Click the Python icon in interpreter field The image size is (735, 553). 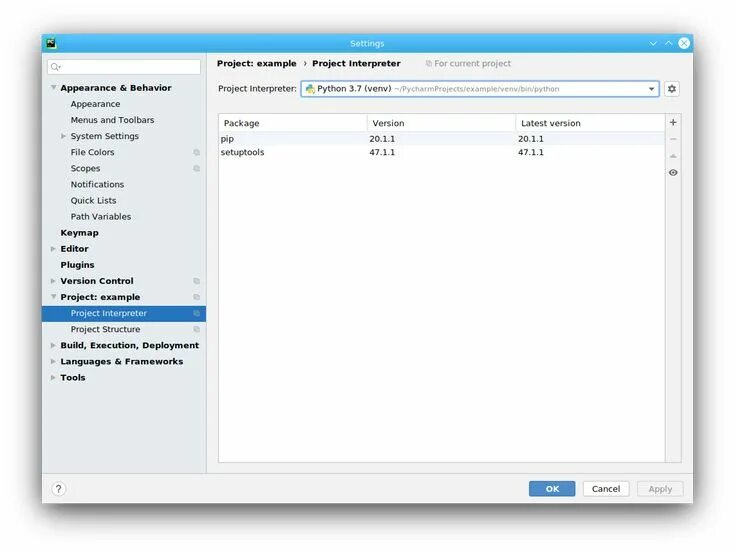point(310,89)
